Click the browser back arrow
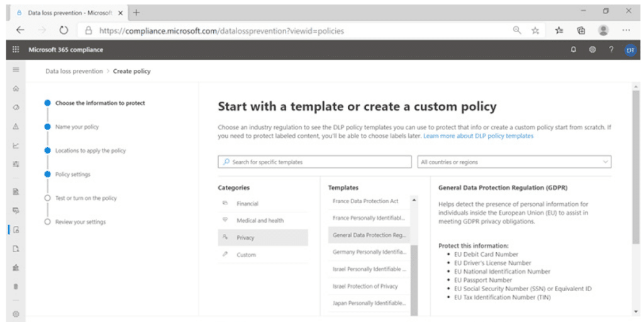644x322 pixels. 20,30
